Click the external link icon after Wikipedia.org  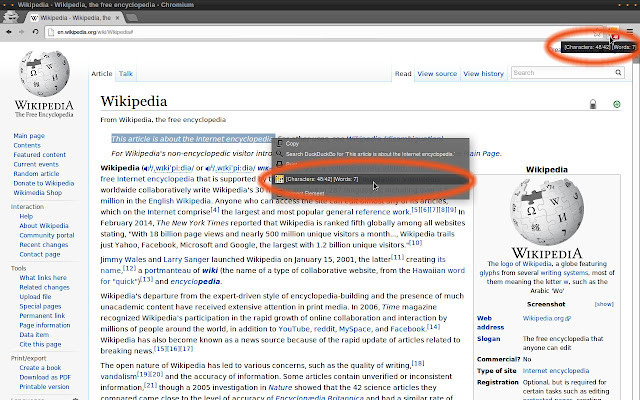[x=568, y=318]
